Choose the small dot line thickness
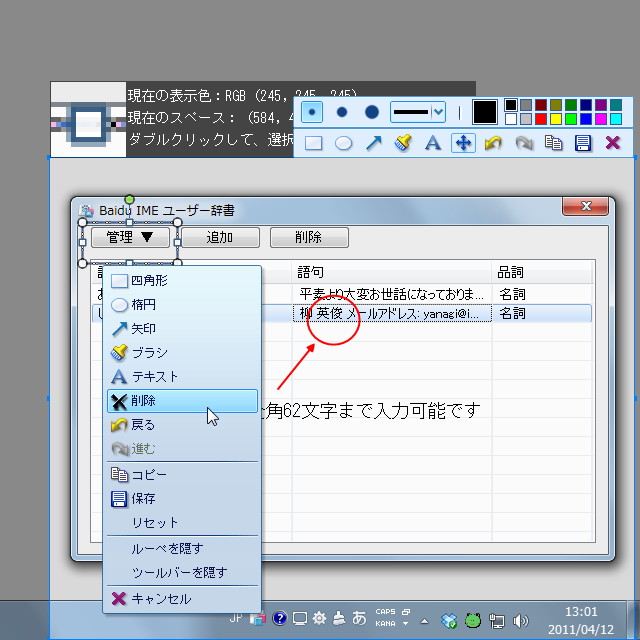The height and width of the screenshot is (640, 640). 312,112
